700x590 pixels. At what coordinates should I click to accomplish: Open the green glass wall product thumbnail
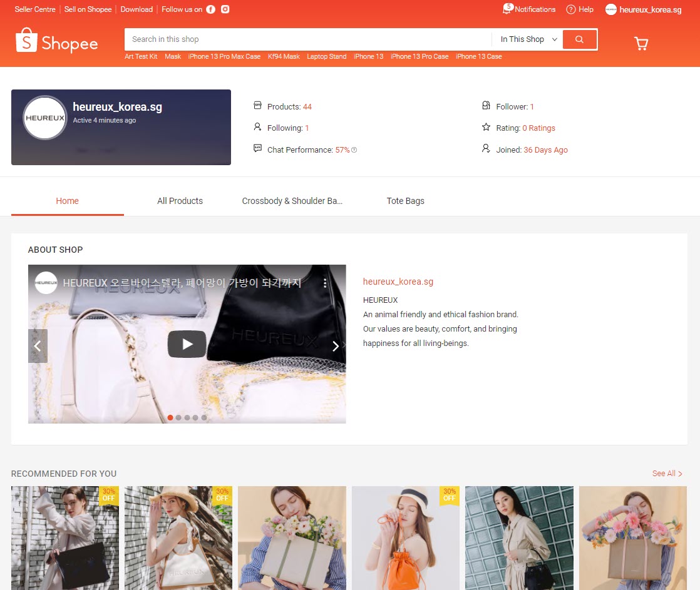(x=519, y=538)
